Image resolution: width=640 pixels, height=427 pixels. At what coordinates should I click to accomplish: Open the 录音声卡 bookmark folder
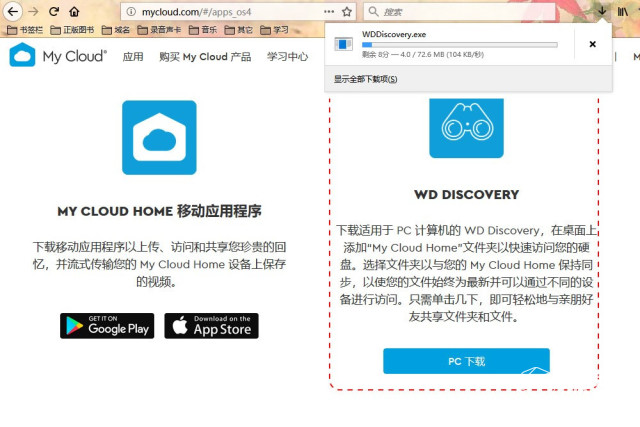(159, 30)
